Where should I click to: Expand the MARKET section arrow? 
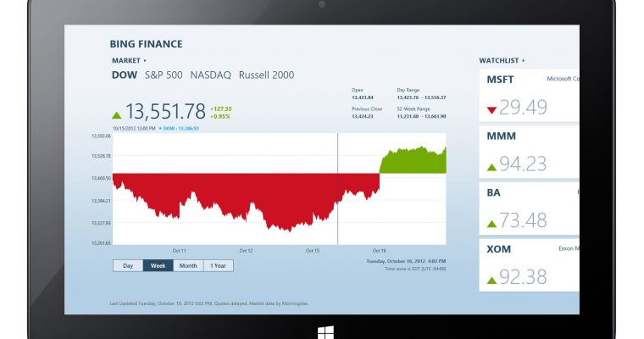[x=145, y=60]
